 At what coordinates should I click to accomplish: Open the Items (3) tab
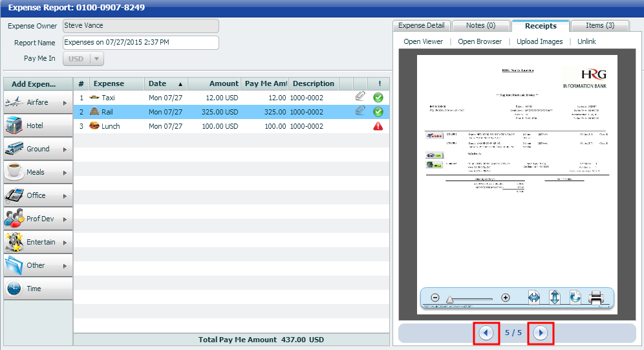pos(599,25)
